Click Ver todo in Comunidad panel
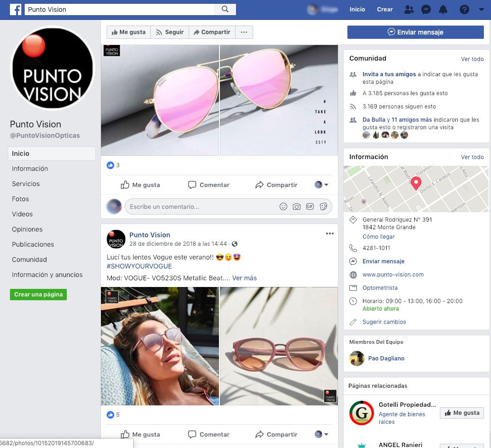 [x=472, y=59]
